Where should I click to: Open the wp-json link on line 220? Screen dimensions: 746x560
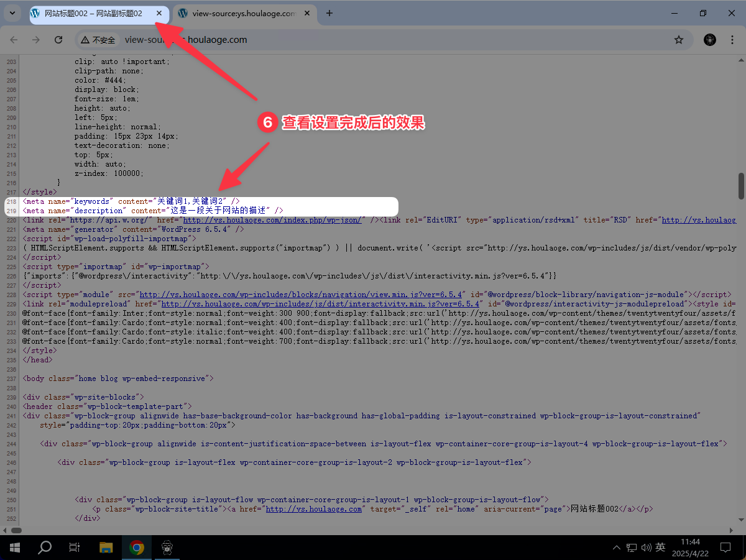[272, 220]
